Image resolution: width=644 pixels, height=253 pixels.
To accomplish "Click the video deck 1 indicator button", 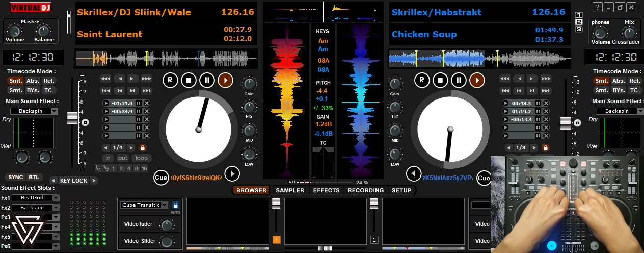I will pyautogui.click(x=277, y=240).
